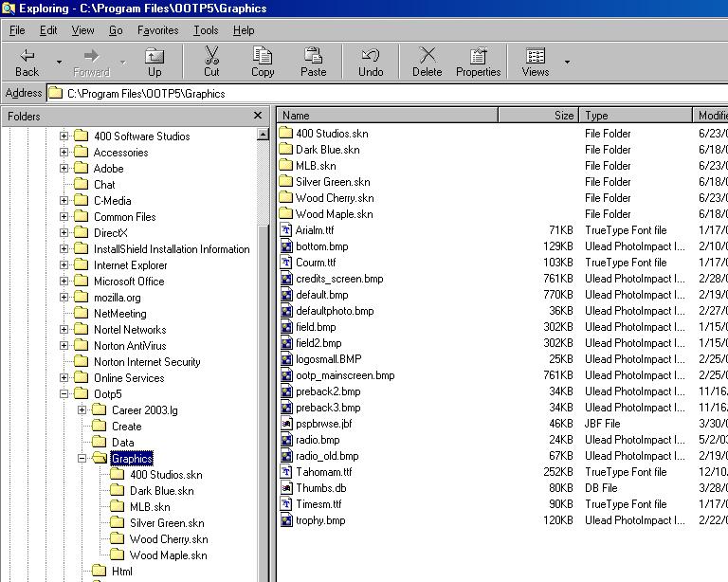The width and height of the screenshot is (728, 582).
Task: Expand the Adobe folder in tree
Action: tap(64, 169)
